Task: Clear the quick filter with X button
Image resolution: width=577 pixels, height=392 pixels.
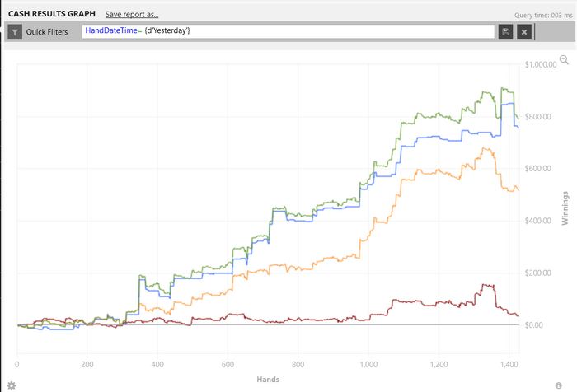Action: (x=523, y=31)
